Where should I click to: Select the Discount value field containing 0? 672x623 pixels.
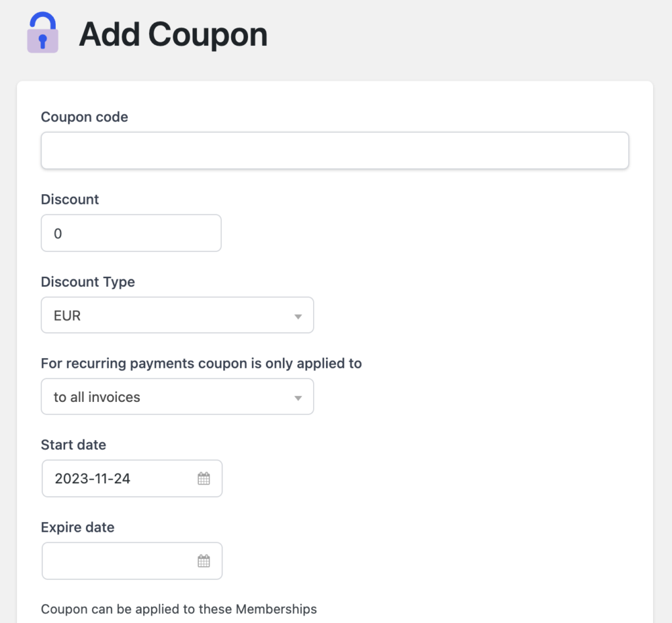pos(131,233)
